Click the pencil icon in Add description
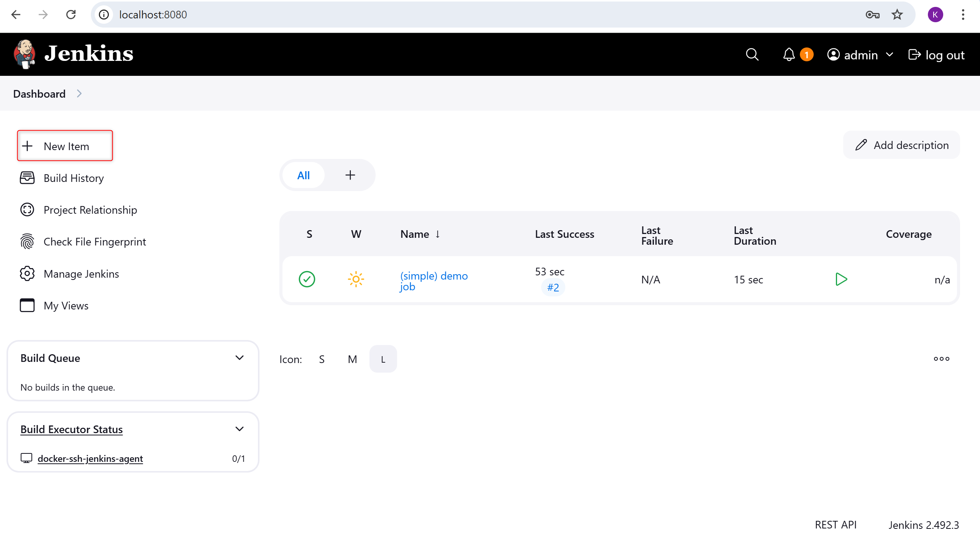 (861, 145)
